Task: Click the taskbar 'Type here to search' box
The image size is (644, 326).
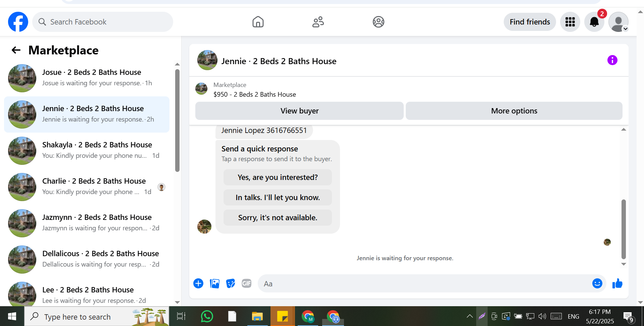Action: 97,316
